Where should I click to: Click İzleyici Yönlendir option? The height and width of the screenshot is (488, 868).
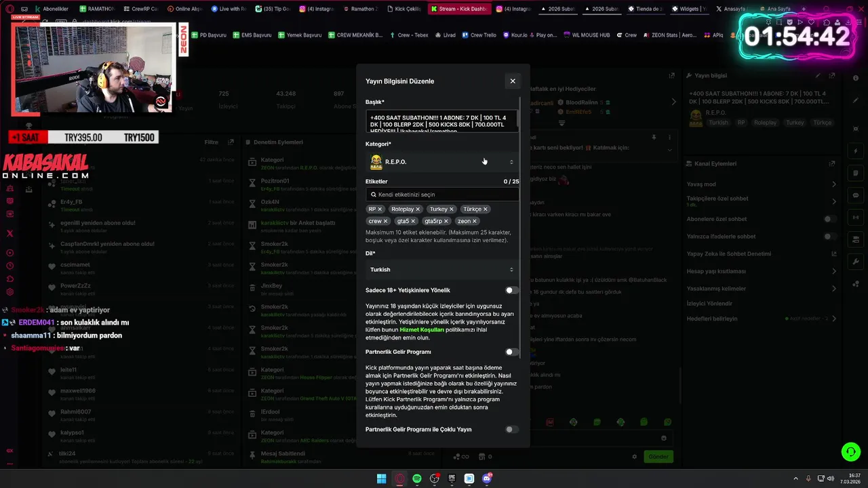coord(709,304)
